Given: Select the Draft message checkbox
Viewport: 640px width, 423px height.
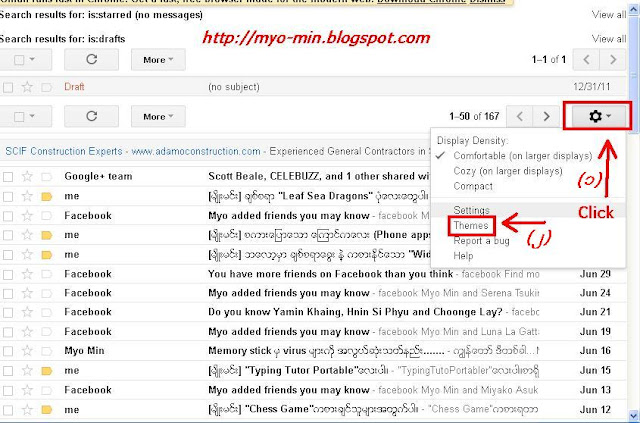Looking at the screenshot, I should (8, 87).
